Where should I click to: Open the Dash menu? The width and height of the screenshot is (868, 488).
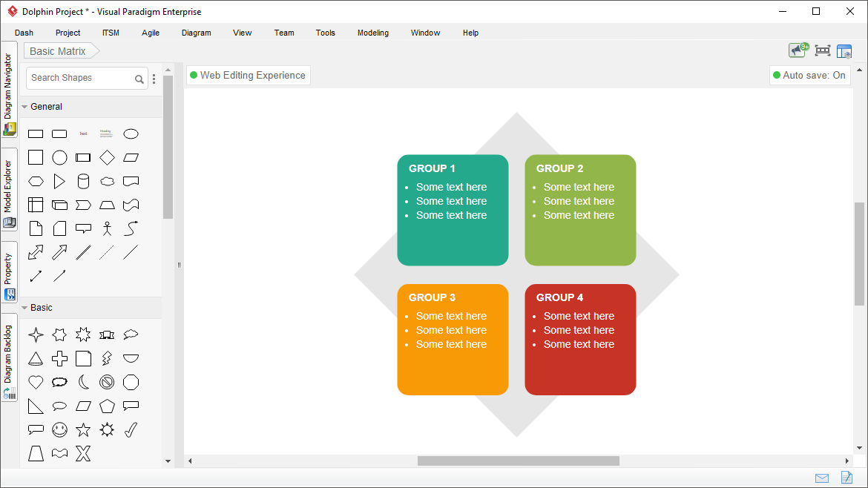[24, 33]
